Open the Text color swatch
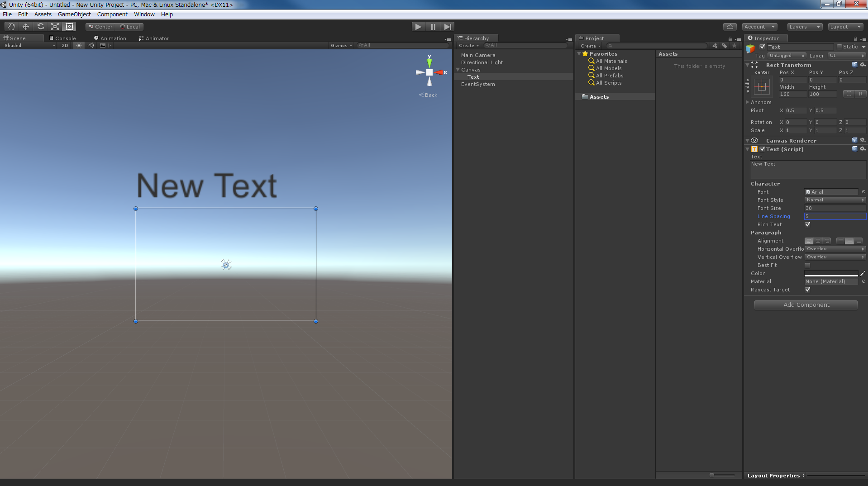The image size is (868, 486). pyautogui.click(x=831, y=273)
